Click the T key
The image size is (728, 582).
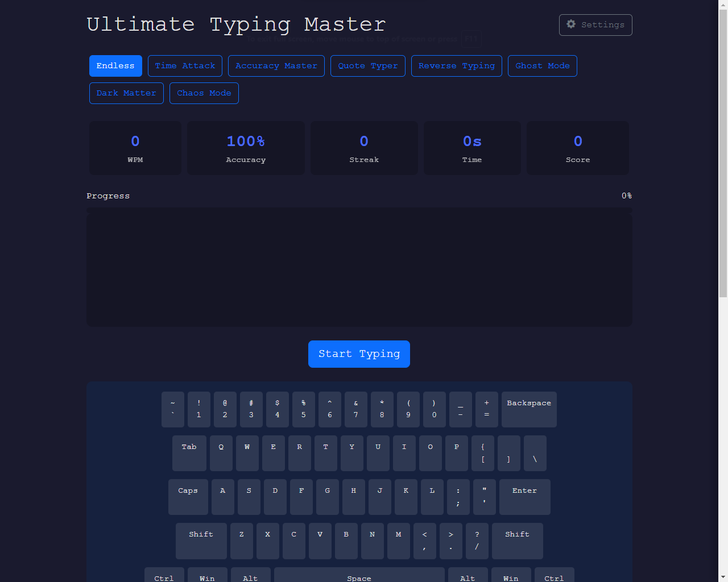point(326,453)
